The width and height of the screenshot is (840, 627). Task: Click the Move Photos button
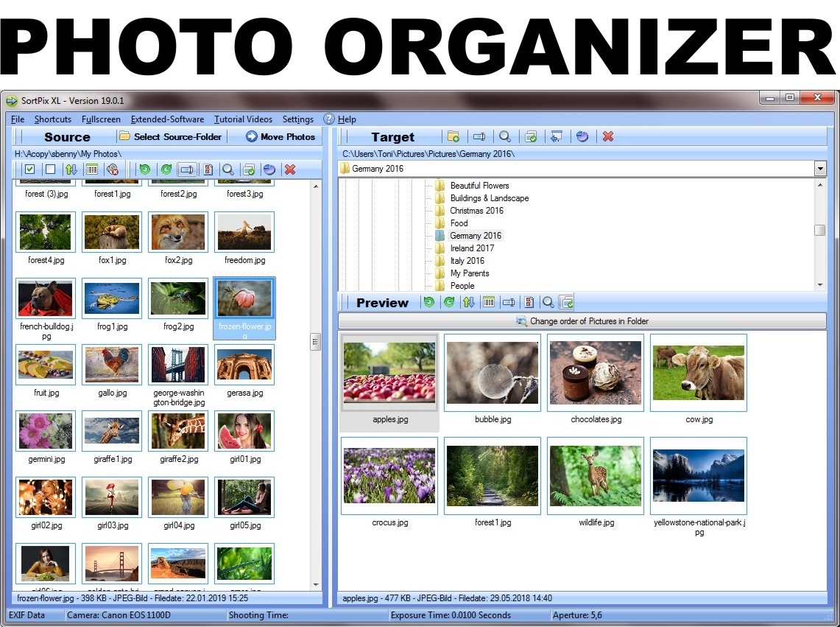282,136
